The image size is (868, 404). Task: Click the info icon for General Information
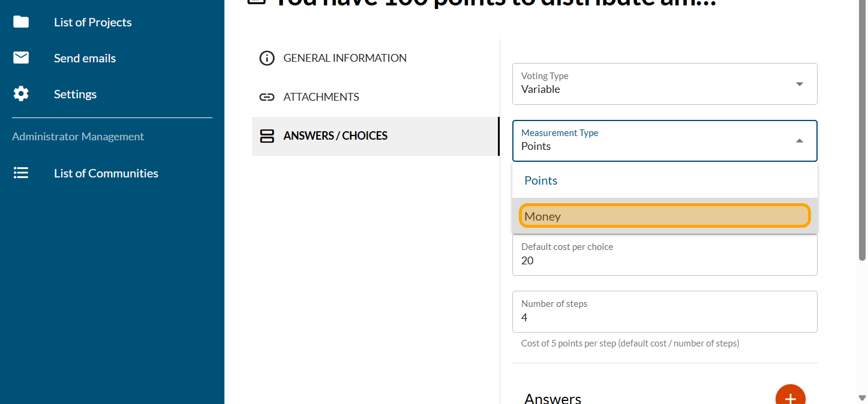(266, 58)
